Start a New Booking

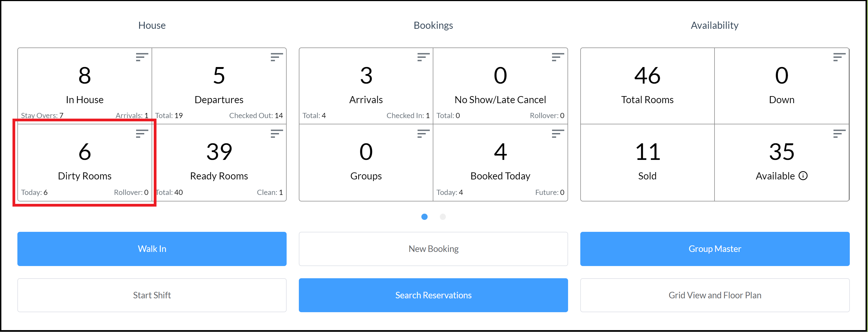pyautogui.click(x=433, y=249)
